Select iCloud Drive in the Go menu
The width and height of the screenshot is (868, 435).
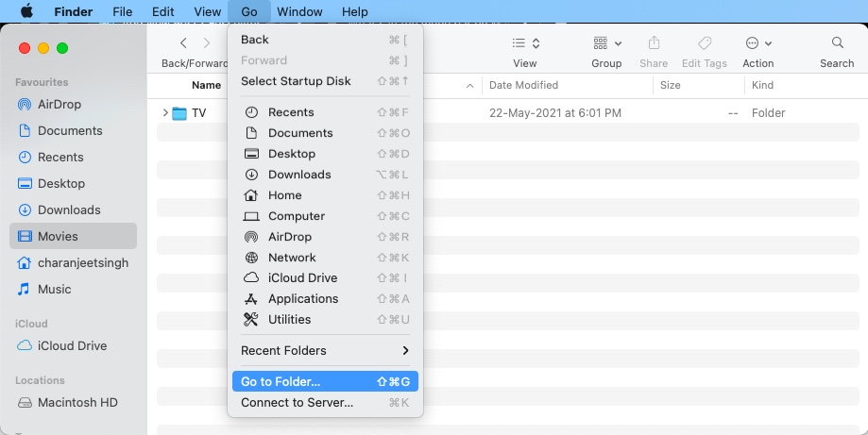[x=325, y=278]
